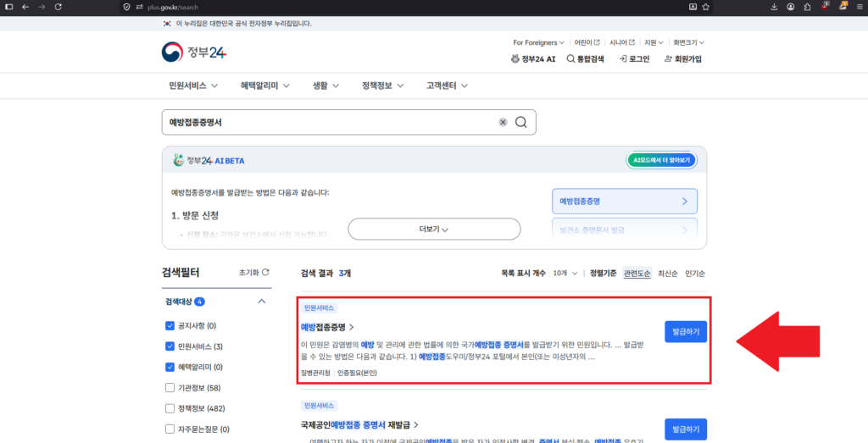868x443 pixels.
Task: Clear the search field with the X icon
Action: 503,122
